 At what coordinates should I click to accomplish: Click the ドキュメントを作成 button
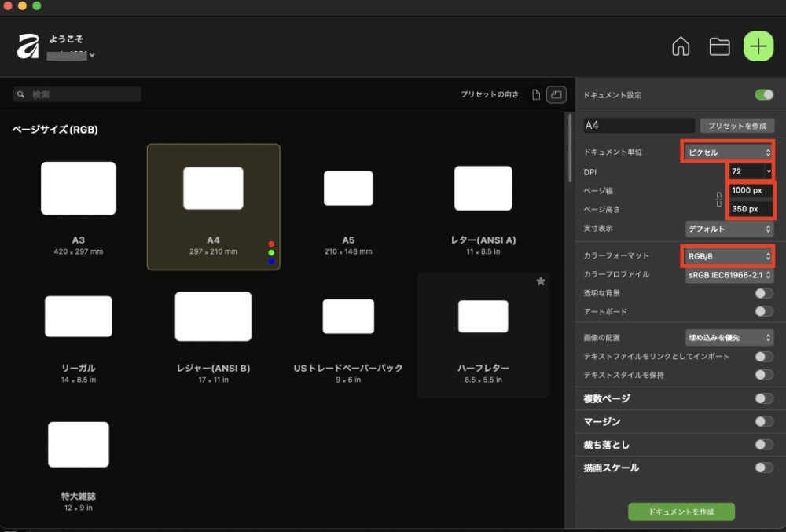click(x=681, y=511)
